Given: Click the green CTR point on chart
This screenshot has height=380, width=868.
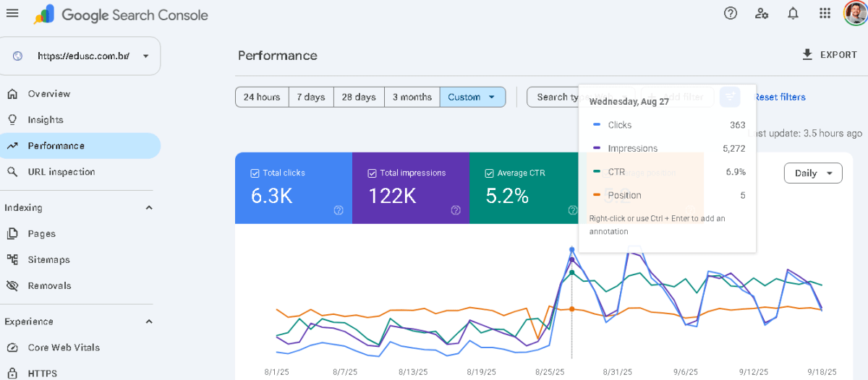Looking at the screenshot, I should [x=572, y=272].
